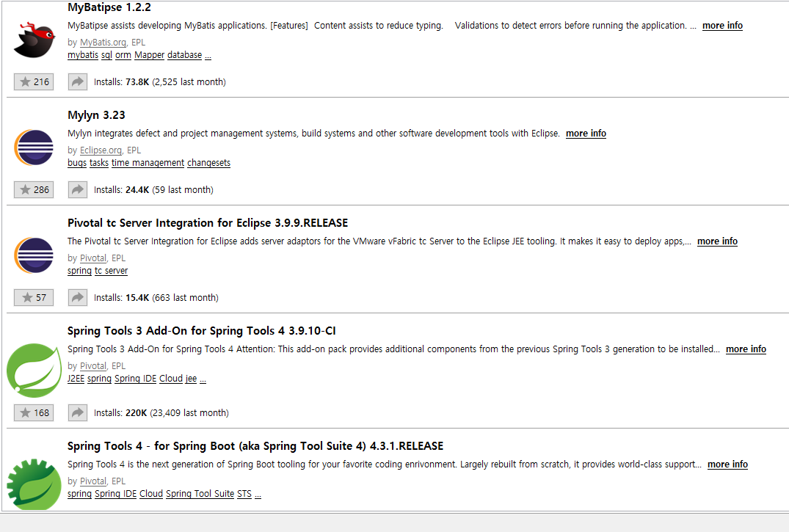789x532 pixels.
Task: Expand more tags ellipsis under Spring Tools 4
Action: [258, 494]
